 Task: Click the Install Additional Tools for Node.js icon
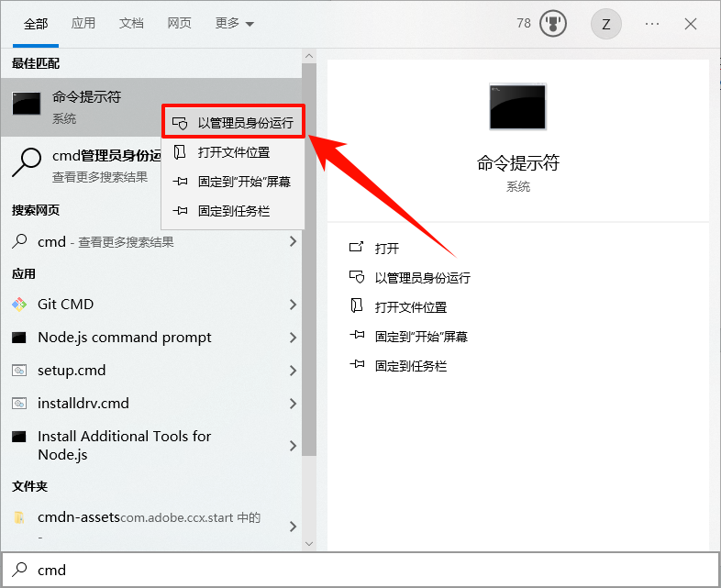coord(19,437)
